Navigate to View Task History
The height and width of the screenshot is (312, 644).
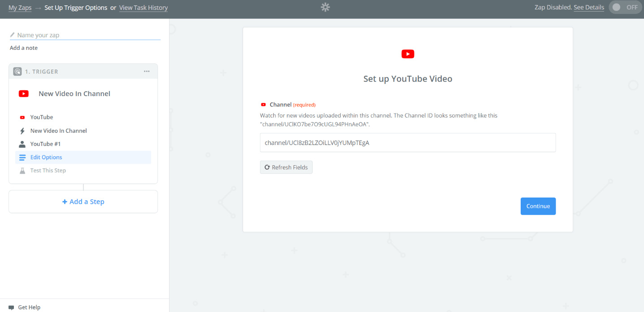pos(143,8)
